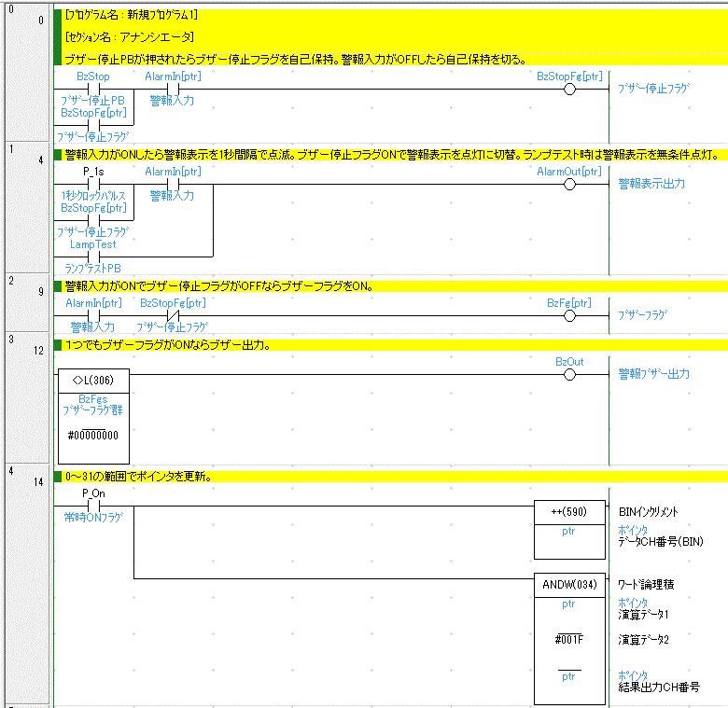Select the AlarmOut[ptr] output coil
Screen dimensions: 728x708
569,184
